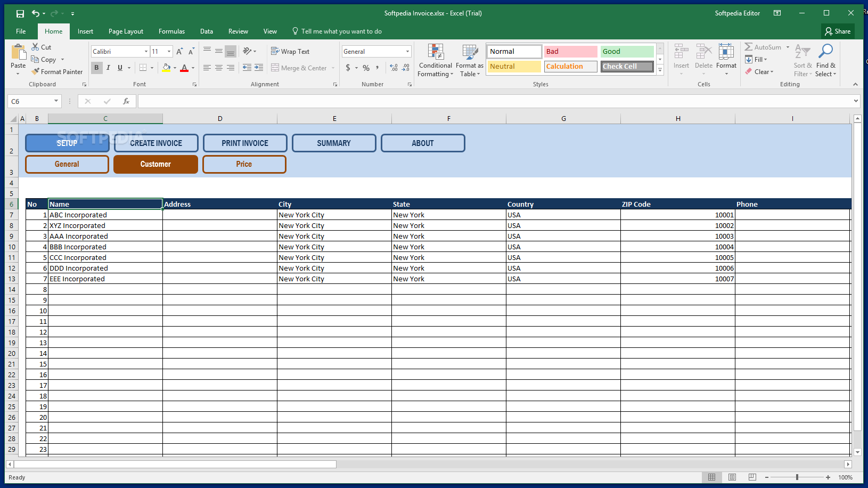The image size is (868, 488).
Task: Click the Decrease Decimal icon
Action: click(406, 68)
